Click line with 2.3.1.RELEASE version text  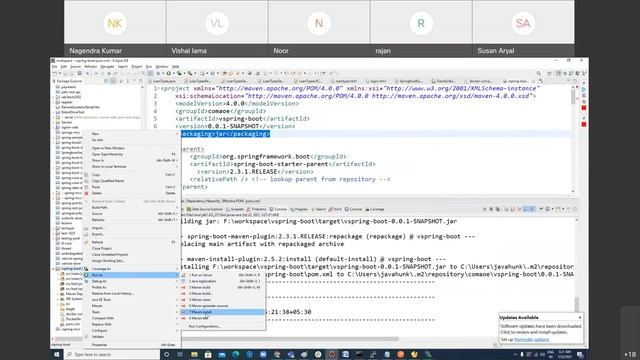point(256,172)
